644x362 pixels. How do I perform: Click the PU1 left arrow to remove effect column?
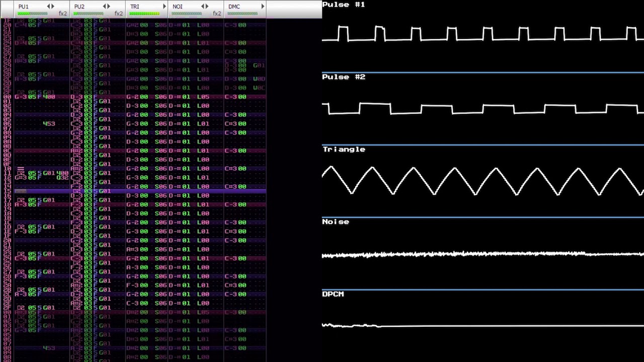(49, 7)
